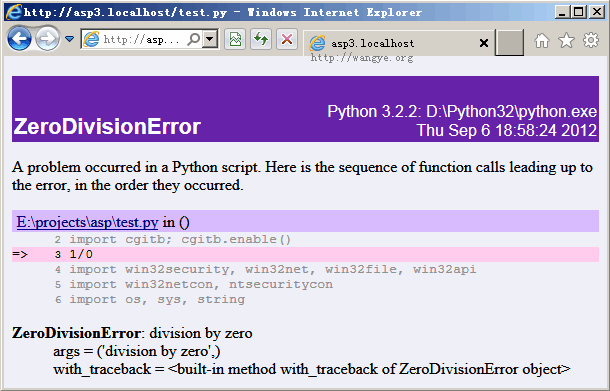This screenshot has width=610, height=391.
Task: Expand the address bar autocomplete dropdown
Action: (210, 39)
